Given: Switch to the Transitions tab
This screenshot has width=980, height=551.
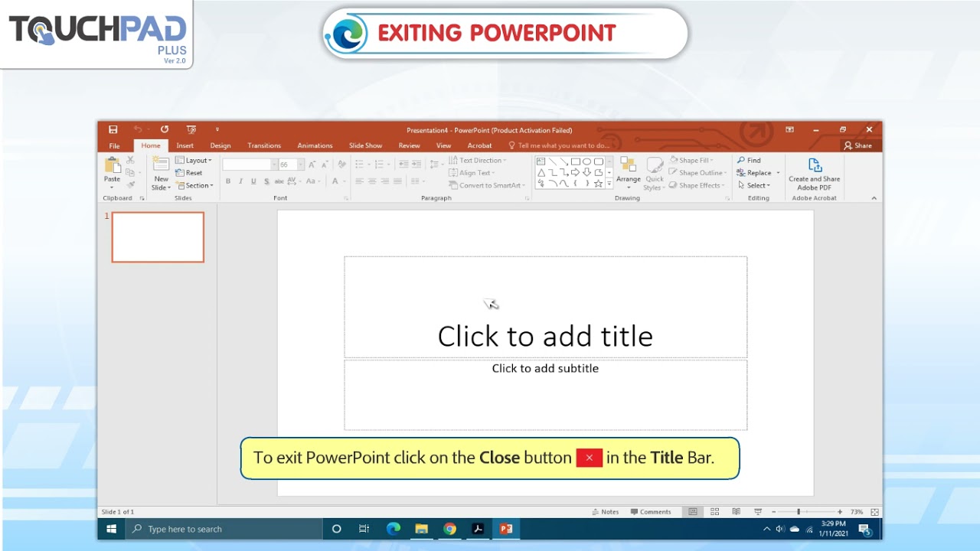Looking at the screenshot, I should 264,145.
